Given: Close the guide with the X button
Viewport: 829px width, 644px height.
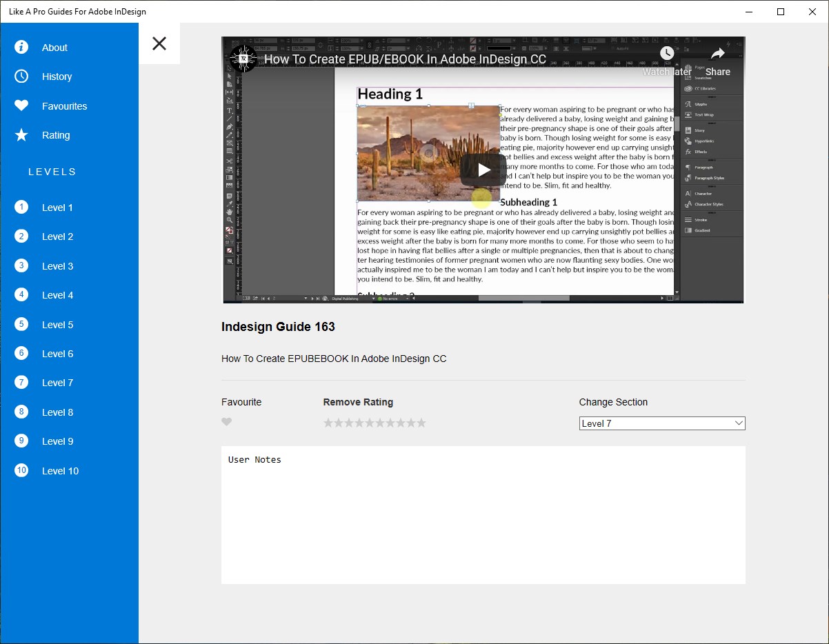Looking at the screenshot, I should click(159, 43).
